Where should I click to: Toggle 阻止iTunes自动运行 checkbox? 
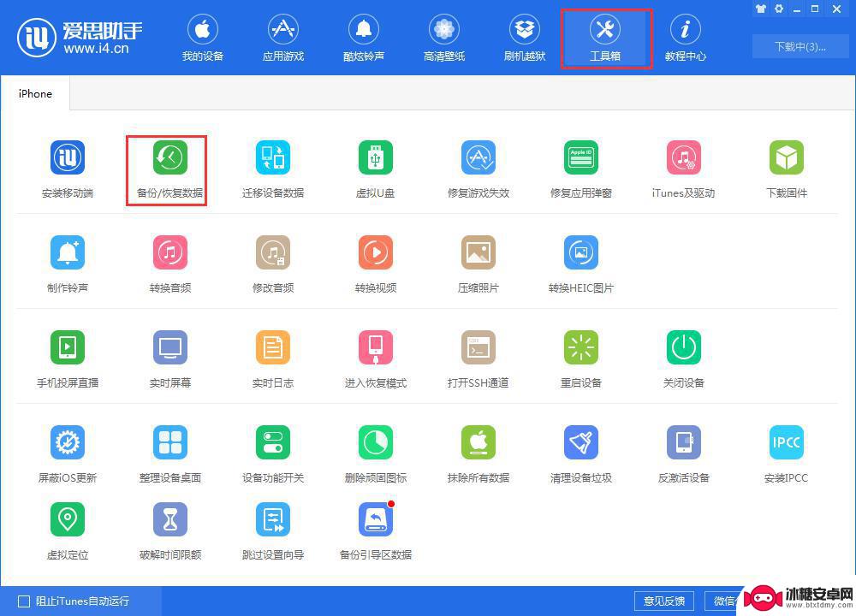[x=24, y=601]
